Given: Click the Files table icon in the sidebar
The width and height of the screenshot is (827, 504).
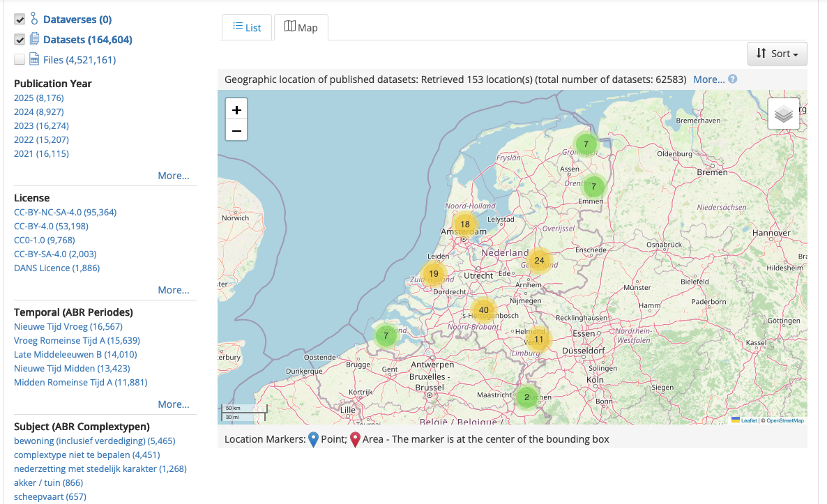Looking at the screenshot, I should (x=36, y=59).
